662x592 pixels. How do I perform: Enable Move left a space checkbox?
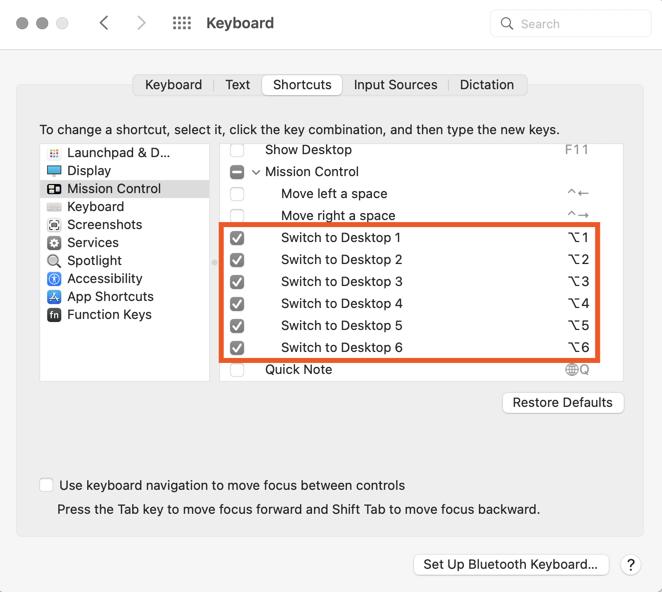[x=237, y=194]
